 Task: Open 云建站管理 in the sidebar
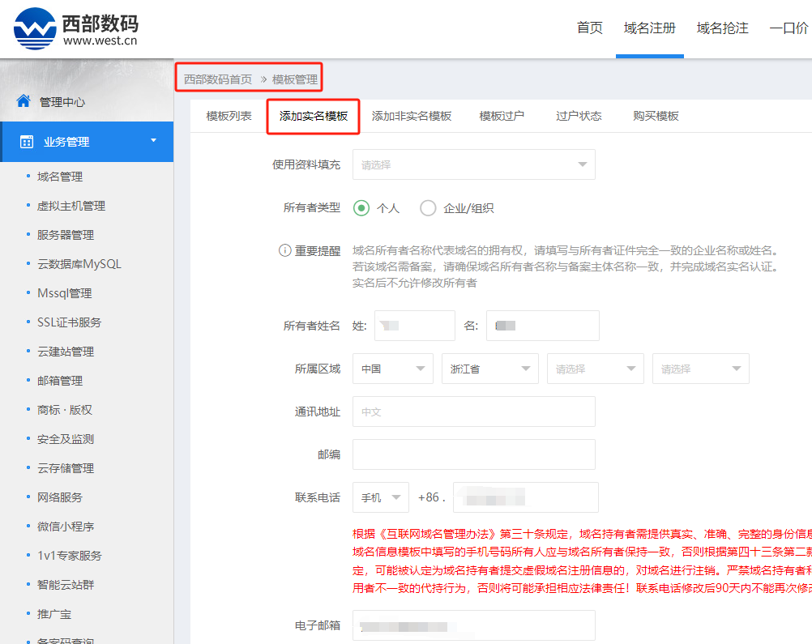point(66,352)
